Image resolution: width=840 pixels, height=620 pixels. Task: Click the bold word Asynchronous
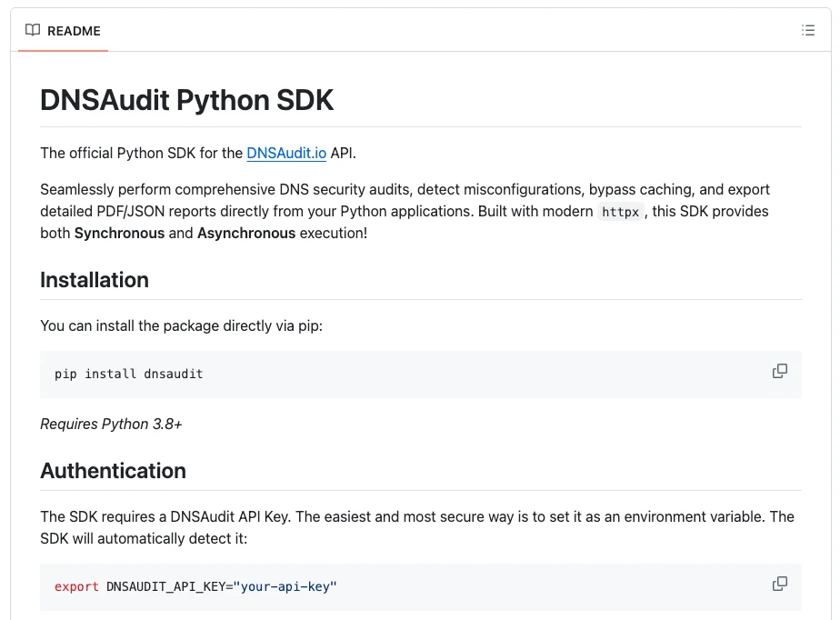246,233
